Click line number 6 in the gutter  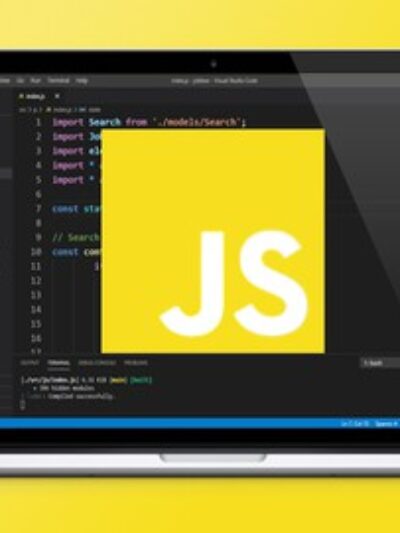38,194
